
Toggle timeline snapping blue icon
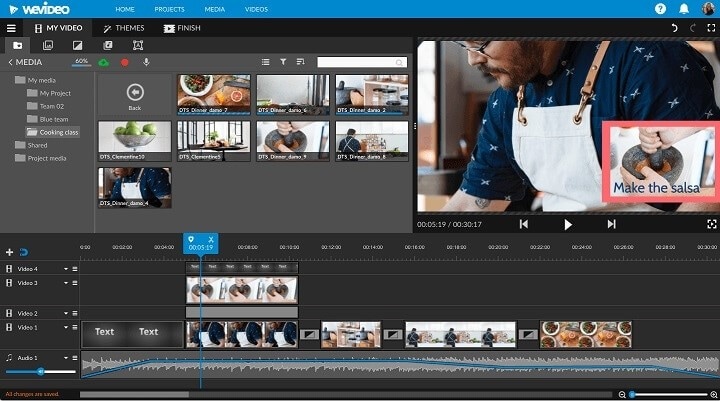point(24,252)
